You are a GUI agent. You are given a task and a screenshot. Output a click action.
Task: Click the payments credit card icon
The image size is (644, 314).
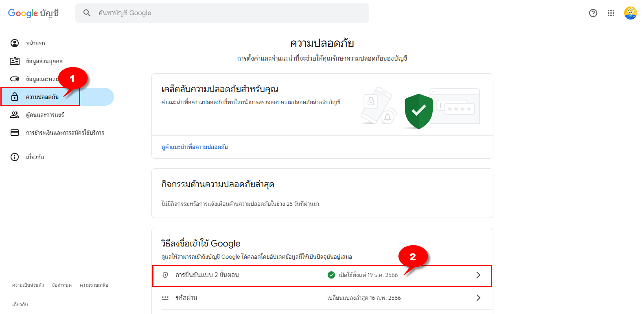15,133
